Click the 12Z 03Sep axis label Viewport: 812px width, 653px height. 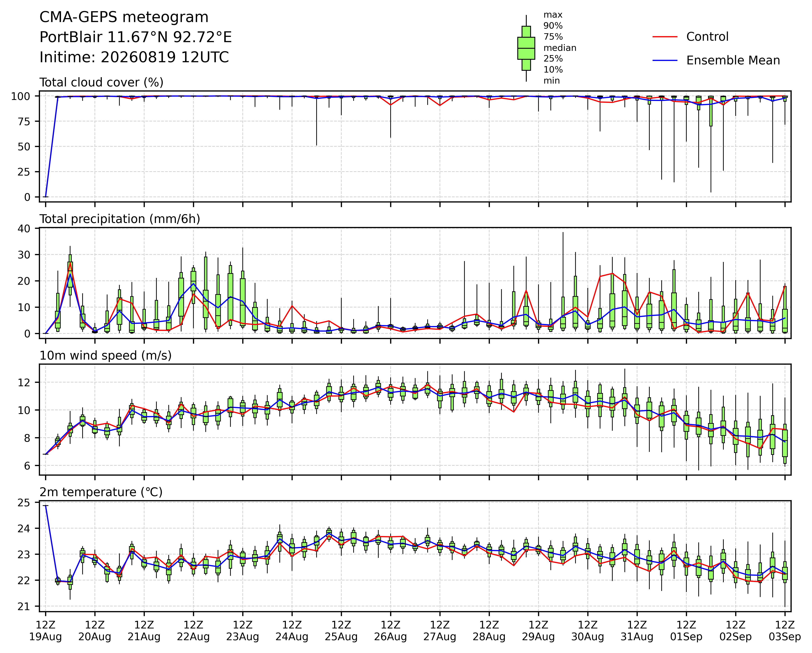click(x=785, y=631)
